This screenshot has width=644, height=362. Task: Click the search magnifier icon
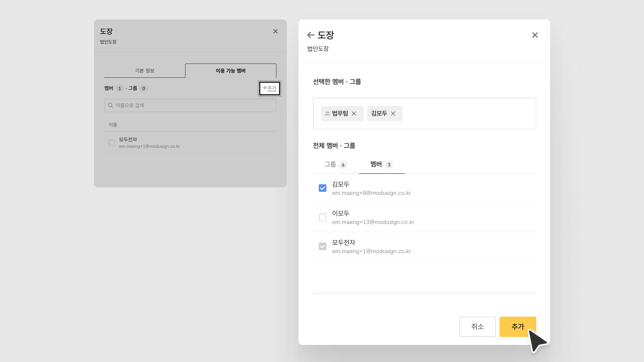111,105
